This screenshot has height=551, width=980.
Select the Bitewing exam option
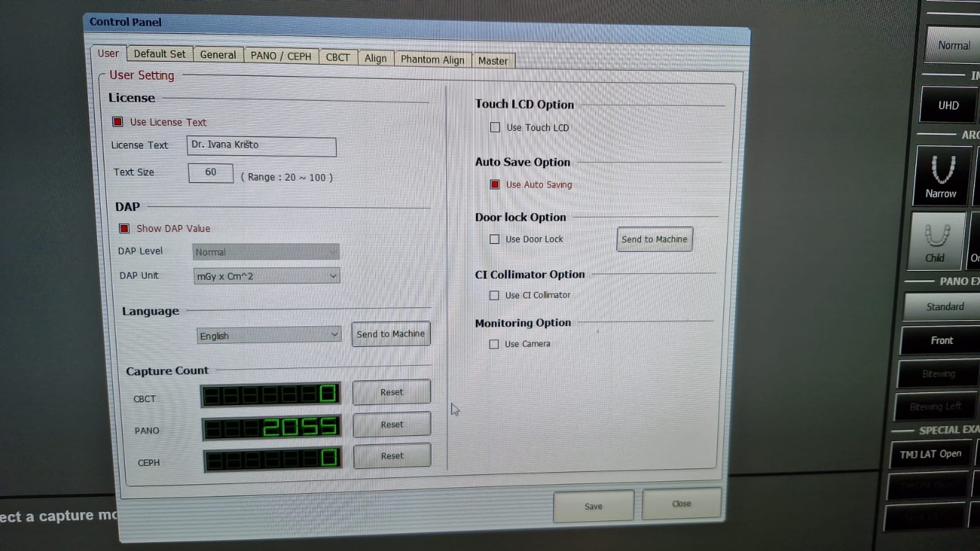(x=938, y=374)
